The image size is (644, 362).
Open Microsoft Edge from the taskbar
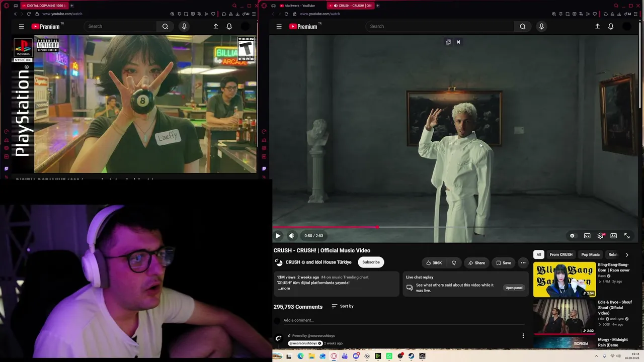[x=300, y=356]
